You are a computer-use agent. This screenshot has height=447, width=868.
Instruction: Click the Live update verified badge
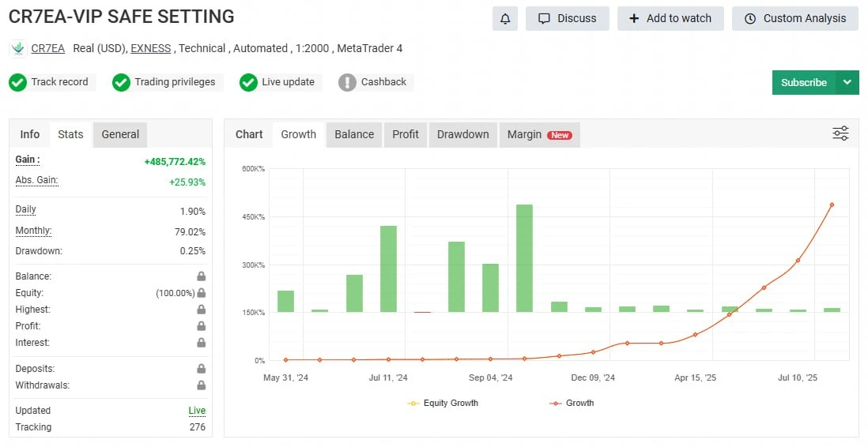coord(248,82)
